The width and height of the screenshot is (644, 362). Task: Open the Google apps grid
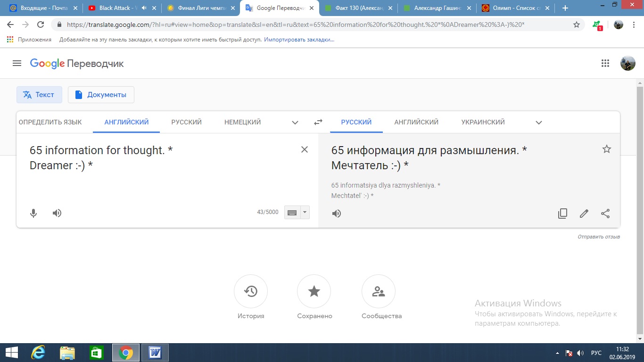click(605, 63)
